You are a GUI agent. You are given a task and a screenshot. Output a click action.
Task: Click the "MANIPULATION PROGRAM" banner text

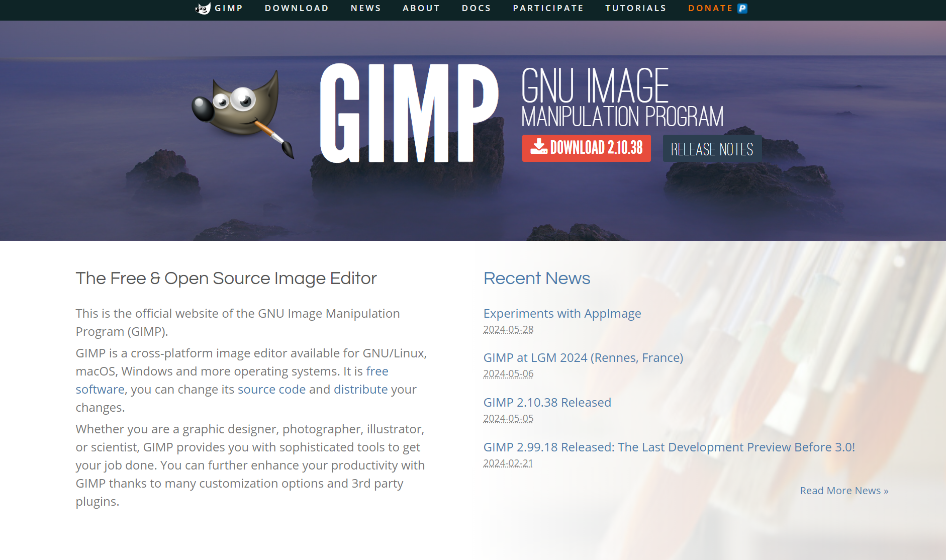(622, 117)
